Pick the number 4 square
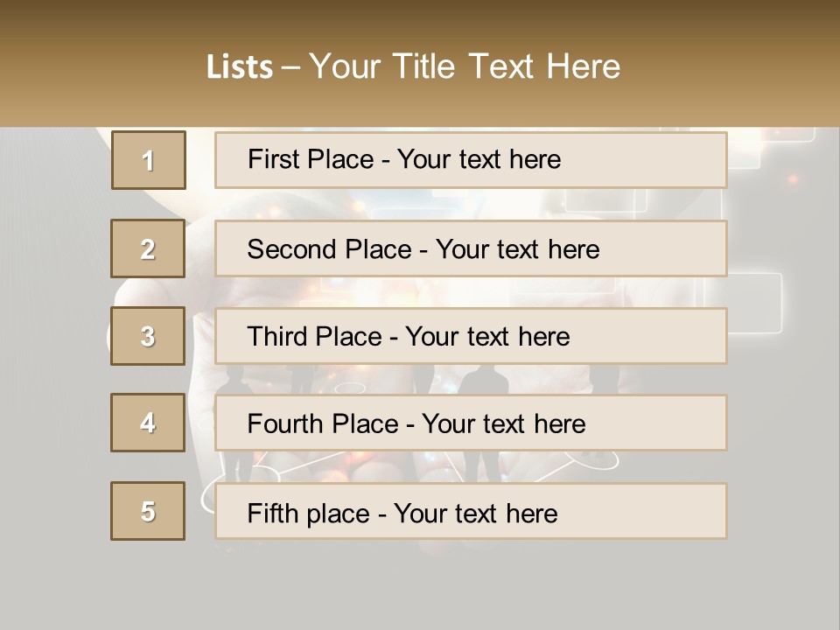This screenshot has width=840, height=630. (x=148, y=423)
